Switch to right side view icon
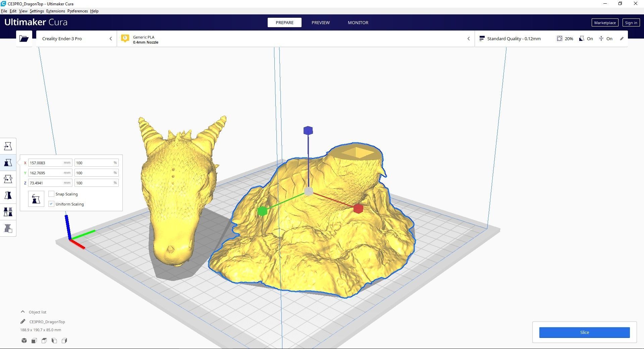The height and width of the screenshot is (349, 644). click(64, 341)
